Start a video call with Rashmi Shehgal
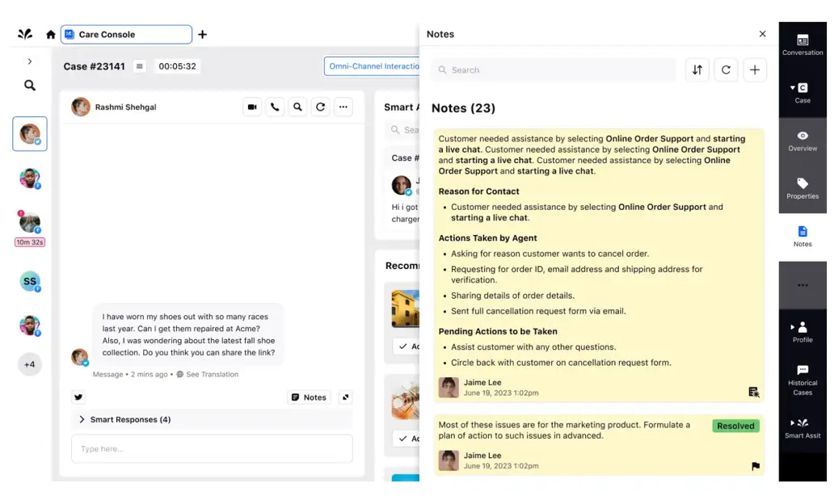The image size is (834, 504). (x=252, y=107)
